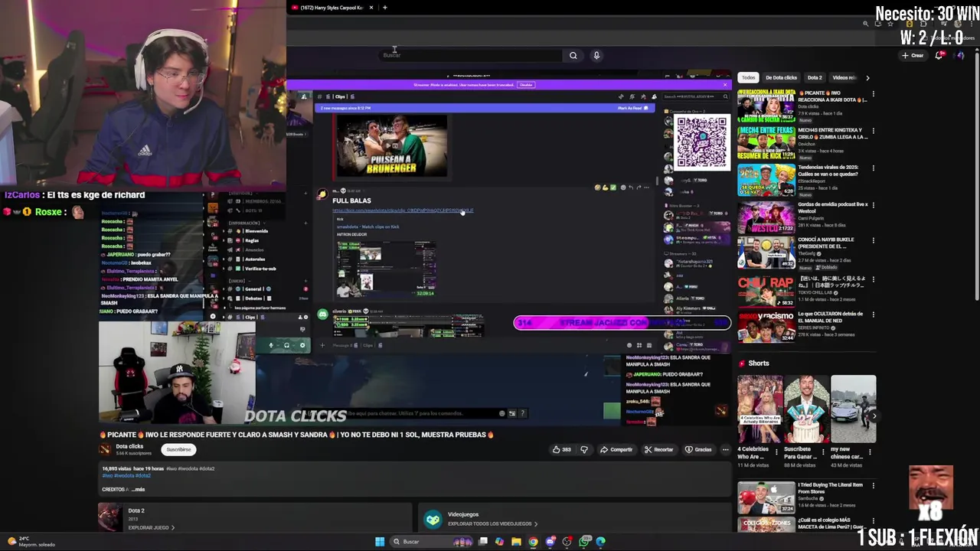Open the 'my new chinese car' short
The image size is (980, 551).
click(x=853, y=409)
